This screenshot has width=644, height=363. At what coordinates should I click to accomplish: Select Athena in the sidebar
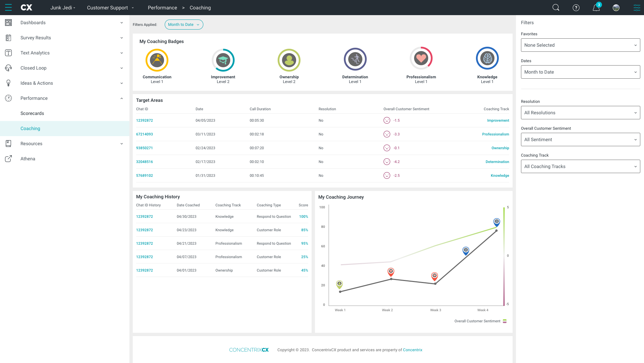28,159
